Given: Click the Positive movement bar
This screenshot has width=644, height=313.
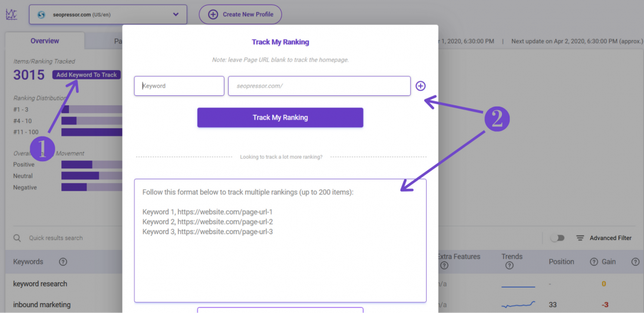Looking at the screenshot, I should coord(92,165).
